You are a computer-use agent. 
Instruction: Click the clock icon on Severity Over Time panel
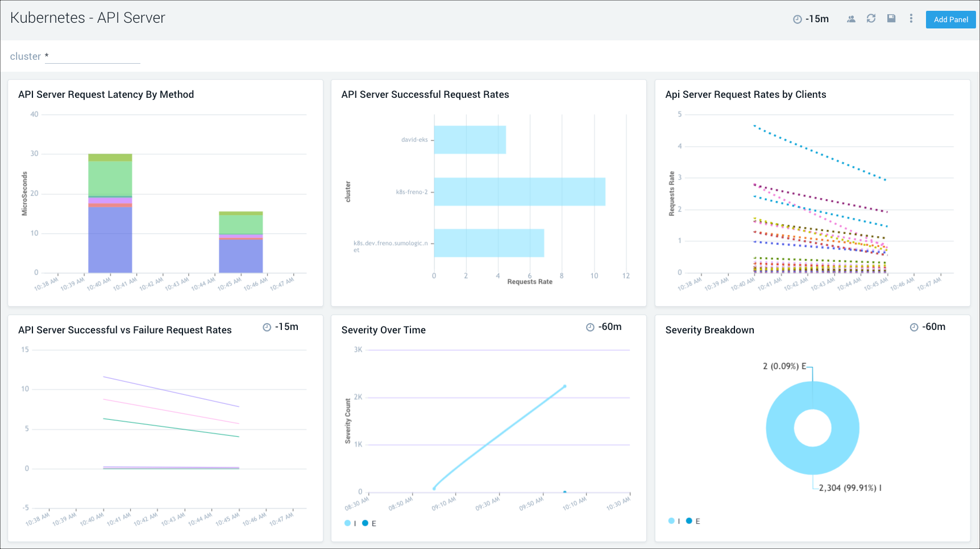pos(589,327)
